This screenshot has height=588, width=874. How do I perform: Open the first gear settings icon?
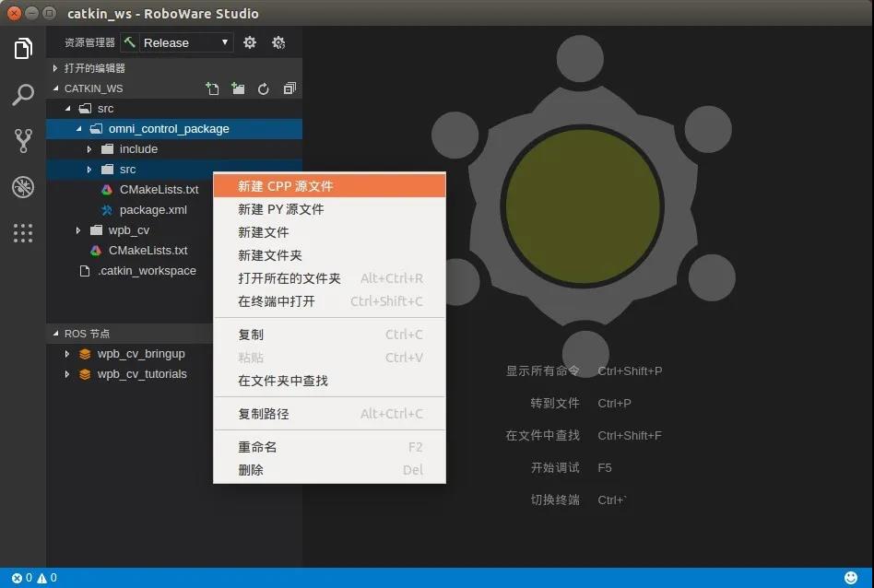(250, 42)
